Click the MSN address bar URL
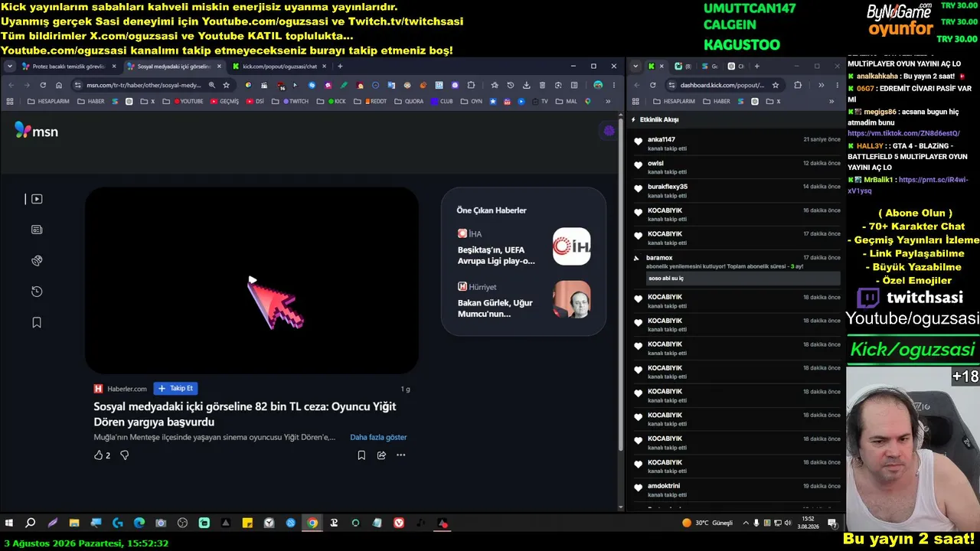This screenshot has height=551, width=980. pyautogui.click(x=144, y=85)
